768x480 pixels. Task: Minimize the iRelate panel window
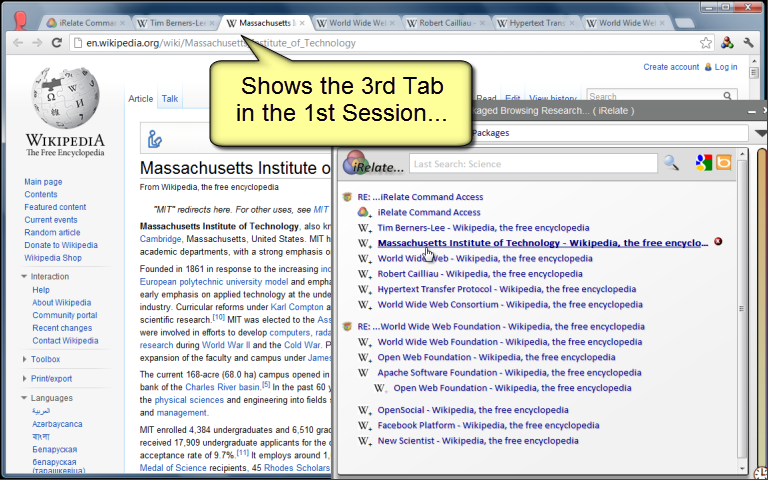[751, 112]
